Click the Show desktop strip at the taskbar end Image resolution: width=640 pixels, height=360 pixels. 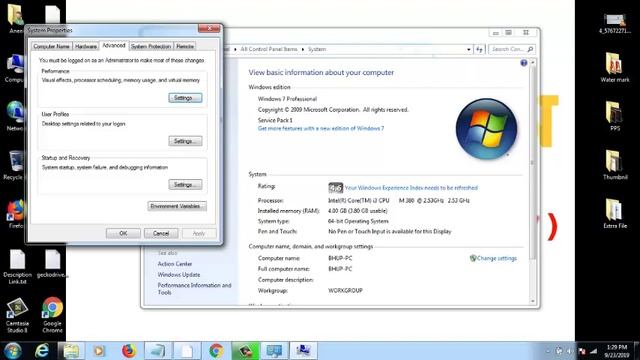click(x=637, y=351)
